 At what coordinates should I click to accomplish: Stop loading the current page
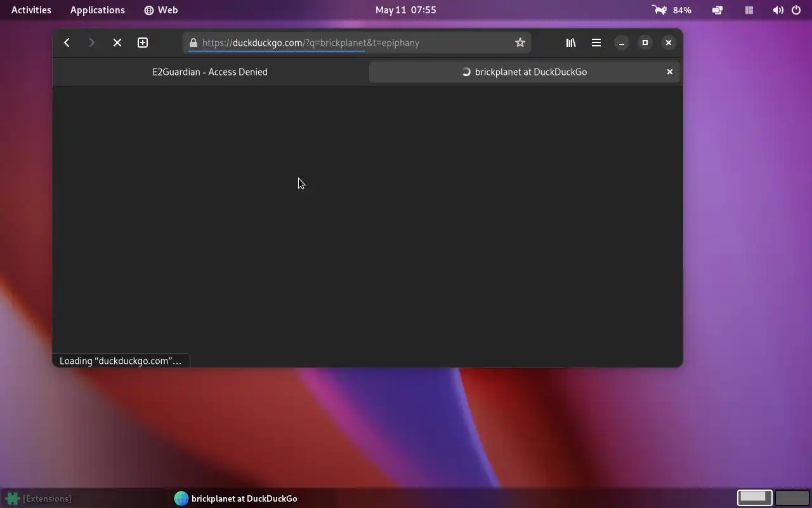(x=117, y=43)
